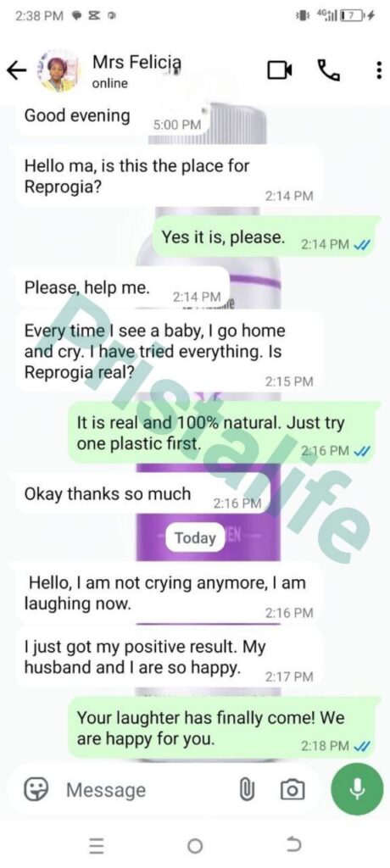Screen dimensions: 390x868
Task: Start a voice call using phone icon
Action: pos(328,70)
